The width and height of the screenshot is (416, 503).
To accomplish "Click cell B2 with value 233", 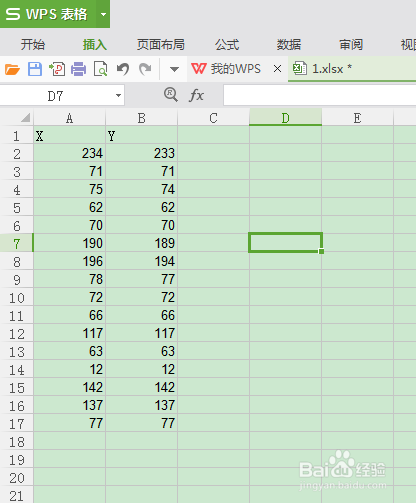I will point(141,154).
